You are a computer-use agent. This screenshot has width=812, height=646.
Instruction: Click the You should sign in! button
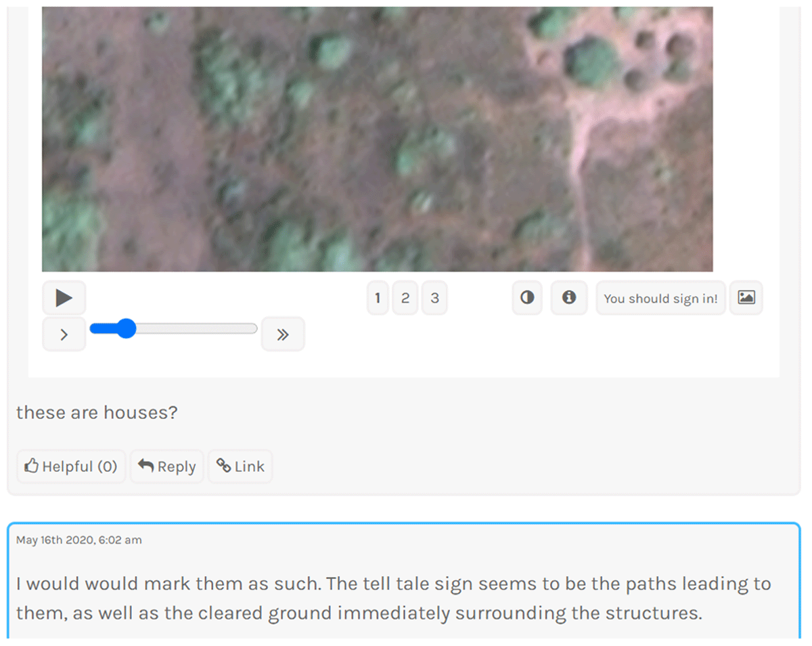pos(660,298)
